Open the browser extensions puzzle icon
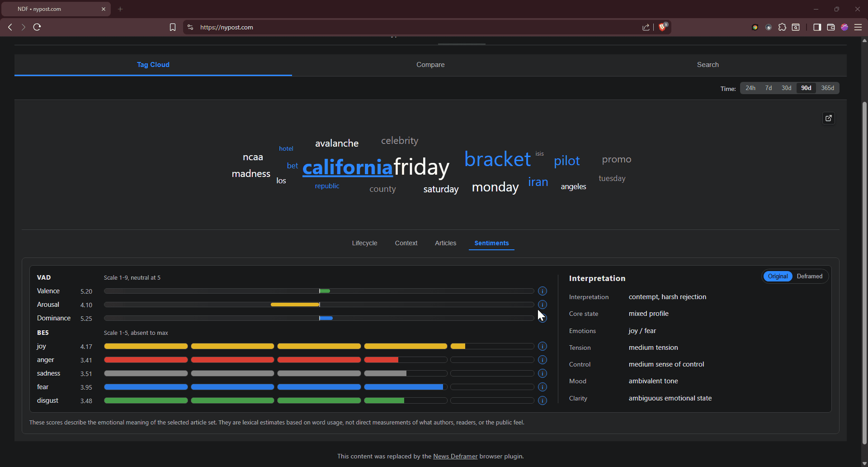Image resolution: width=868 pixels, height=467 pixels. click(x=782, y=27)
